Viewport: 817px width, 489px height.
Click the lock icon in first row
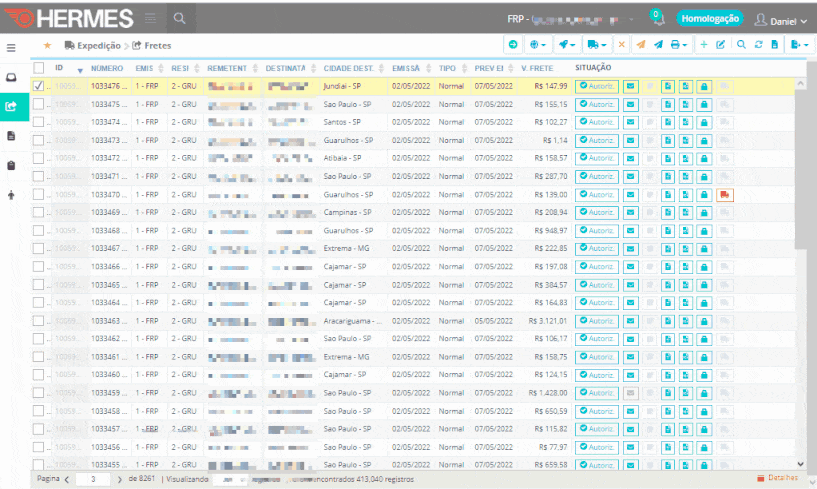coord(704,86)
